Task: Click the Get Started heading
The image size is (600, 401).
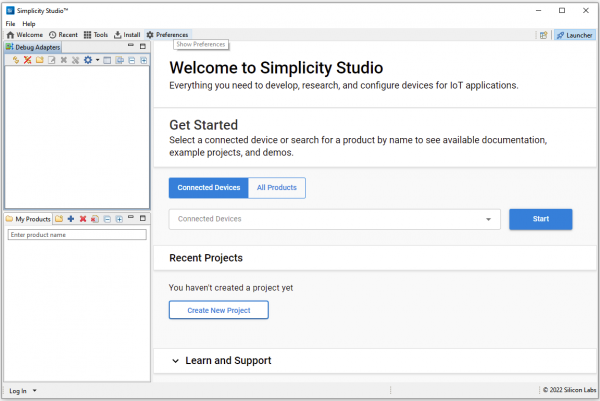Action: click(204, 125)
